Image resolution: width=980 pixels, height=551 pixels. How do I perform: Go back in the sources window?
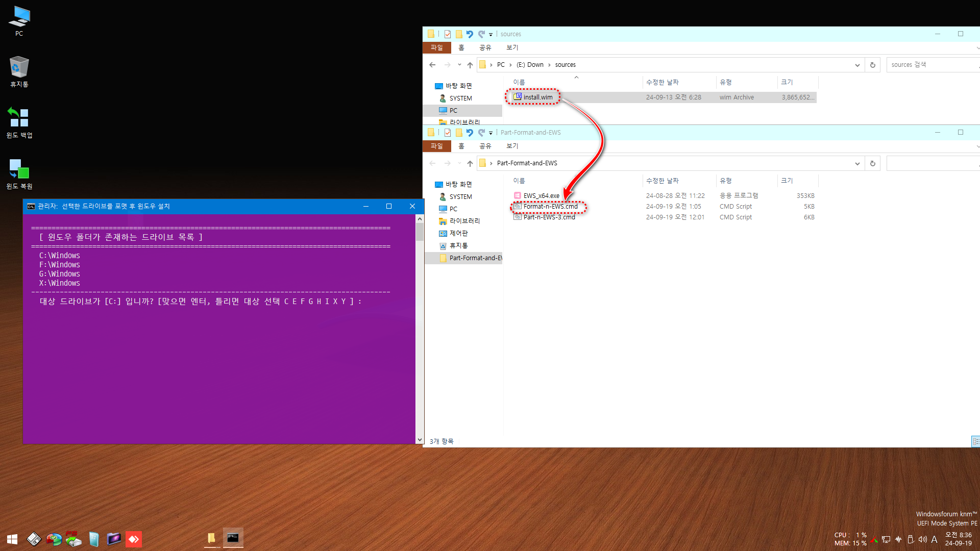(432, 65)
